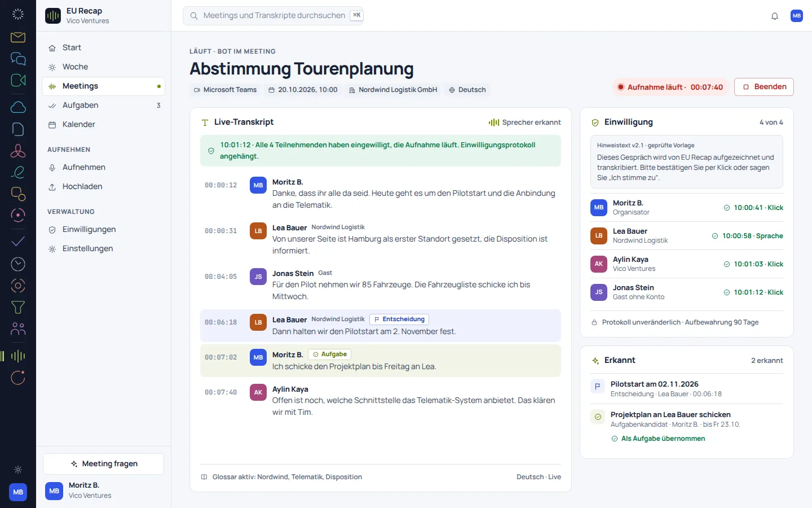Image resolution: width=812 pixels, height=508 pixels.
Task: Open Aufgaben in the sidebar
Action: click(x=104, y=106)
